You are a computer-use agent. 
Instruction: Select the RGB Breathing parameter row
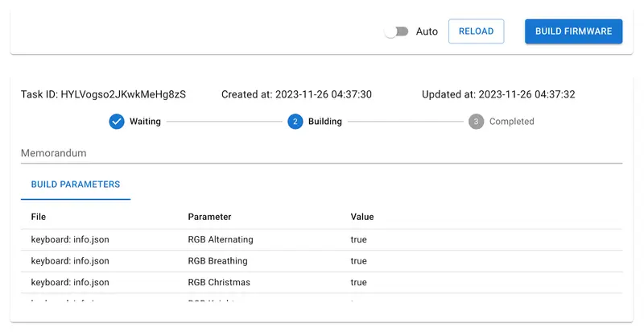coord(217,261)
